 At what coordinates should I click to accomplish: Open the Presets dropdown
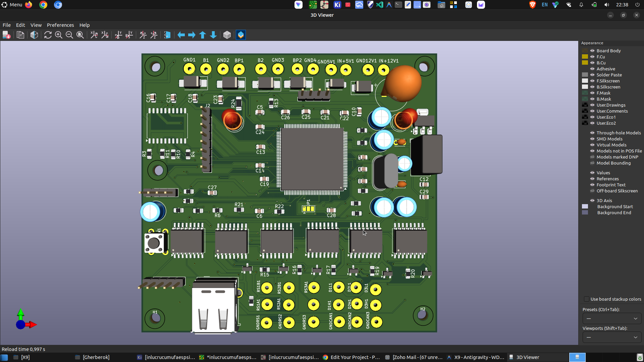(612, 318)
